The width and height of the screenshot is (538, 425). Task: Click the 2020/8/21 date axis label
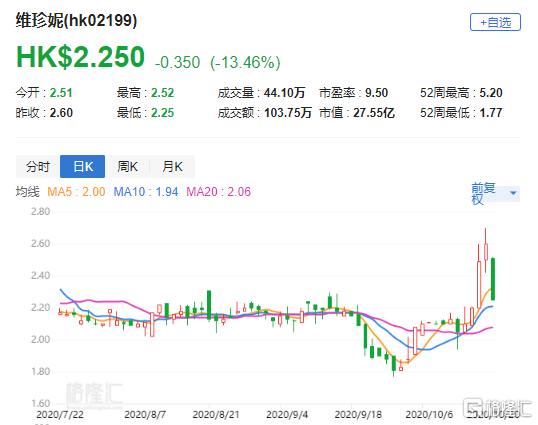[216, 415]
